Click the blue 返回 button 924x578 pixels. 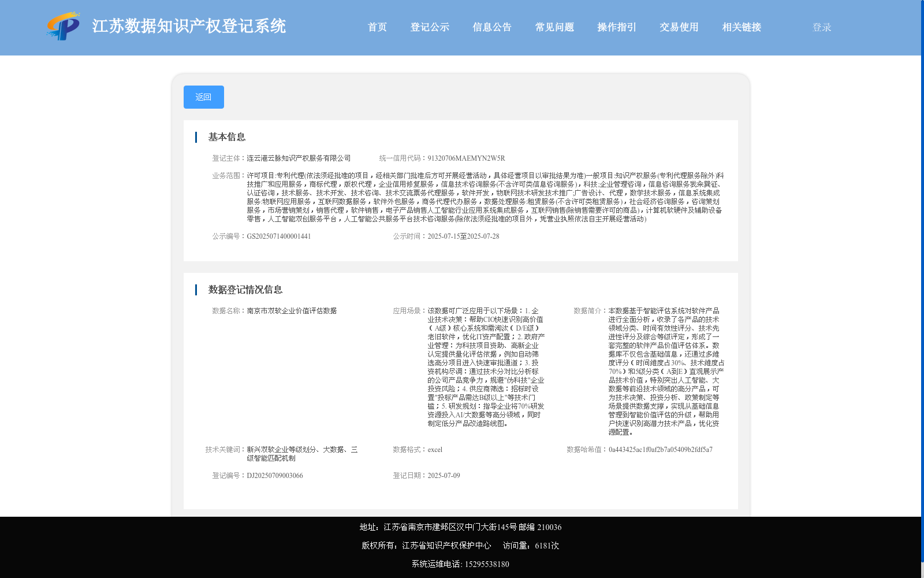[204, 97]
